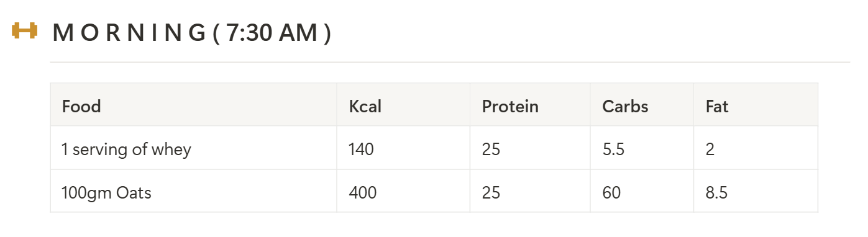The height and width of the screenshot is (237, 868).
Task: Select the 5.5 carbs cell
Action: [x=642, y=148]
